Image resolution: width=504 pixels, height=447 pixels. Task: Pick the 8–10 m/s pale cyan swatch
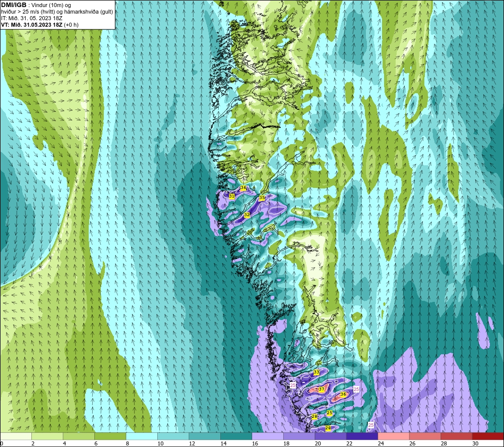[142, 436]
